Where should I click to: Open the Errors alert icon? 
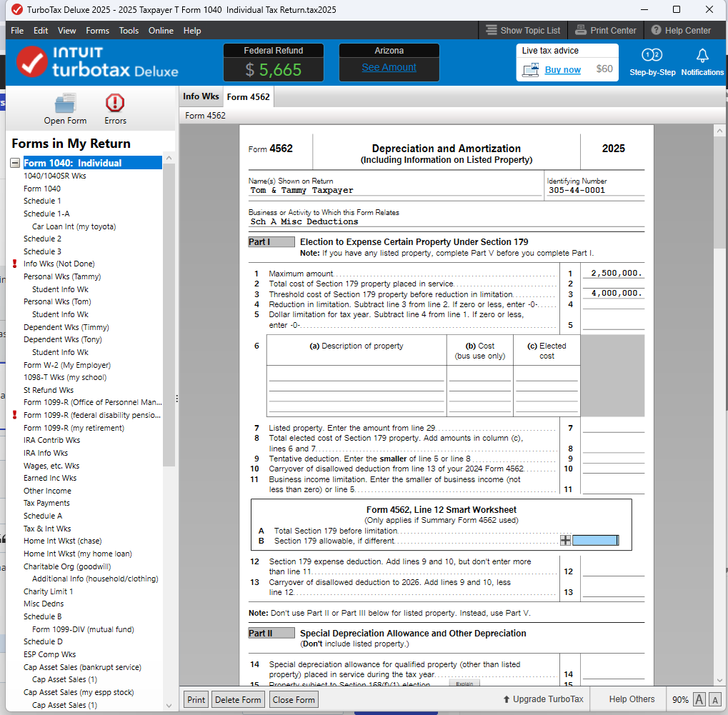115,103
